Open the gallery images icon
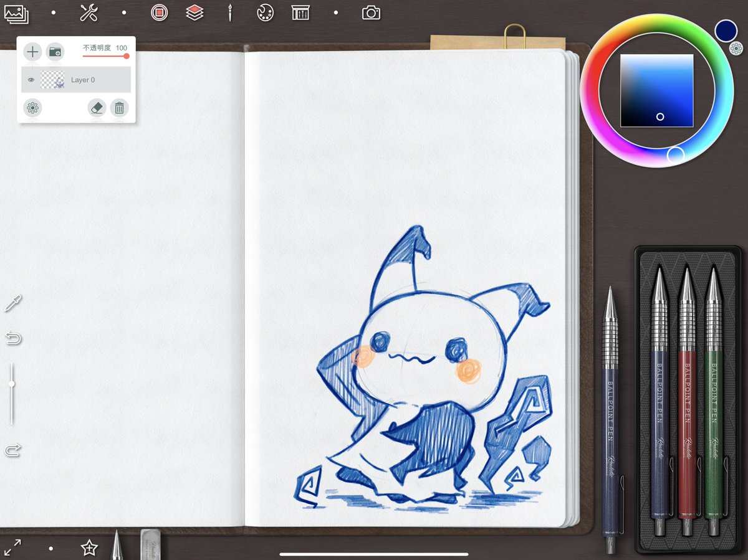 (16, 13)
